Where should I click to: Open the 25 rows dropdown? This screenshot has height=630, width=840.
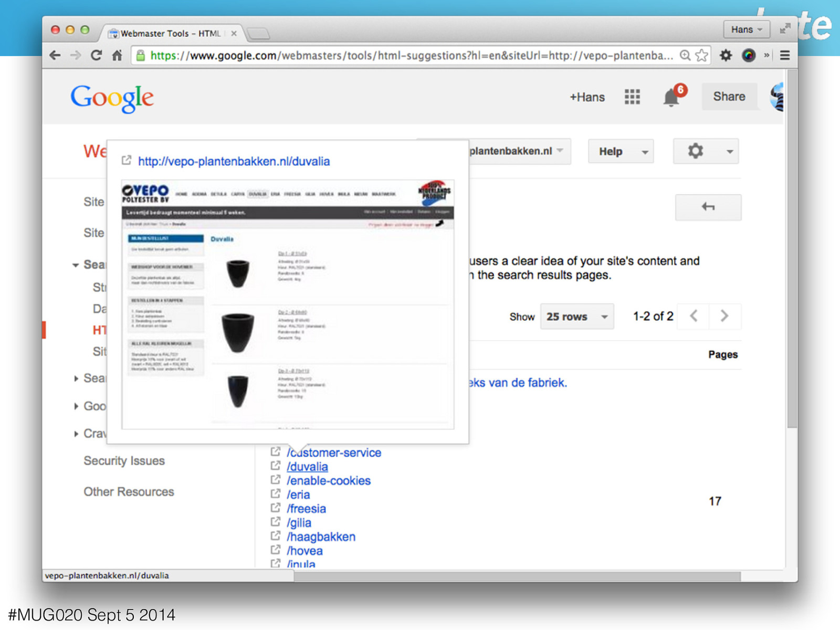[x=577, y=317]
